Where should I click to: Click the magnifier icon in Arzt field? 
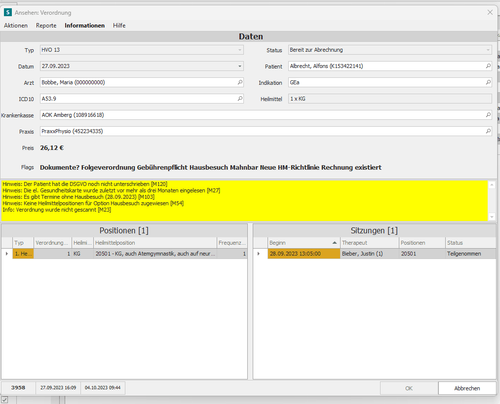coord(240,82)
